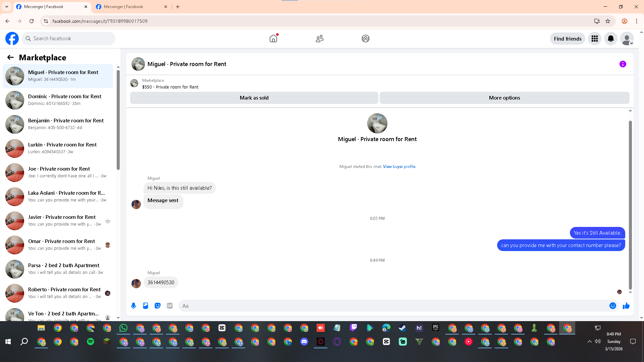Open a new browser tab
This screenshot has width=644, height=362.
tap(178, 7)
